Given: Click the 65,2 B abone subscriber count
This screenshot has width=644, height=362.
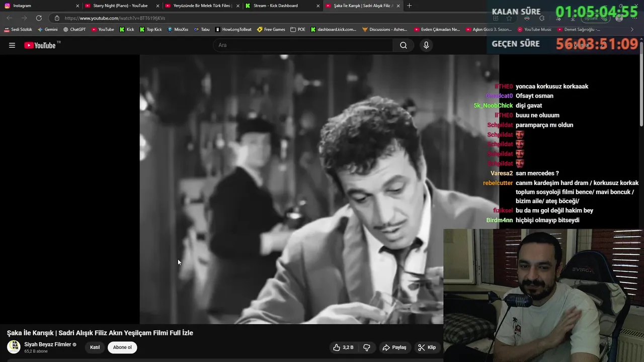Looking at the screenshot, I should point(36,351).
